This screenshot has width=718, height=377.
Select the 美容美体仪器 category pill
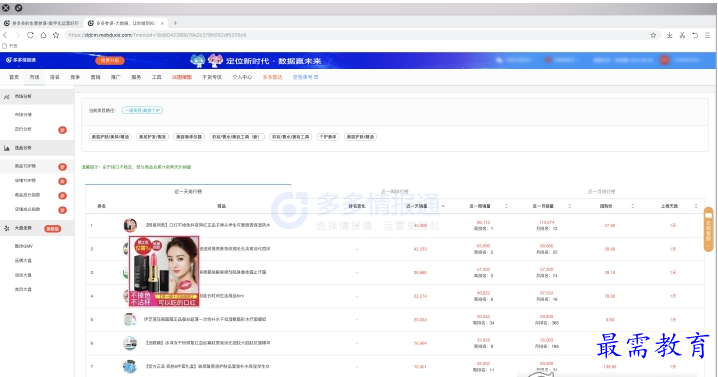tap(189, 137)
